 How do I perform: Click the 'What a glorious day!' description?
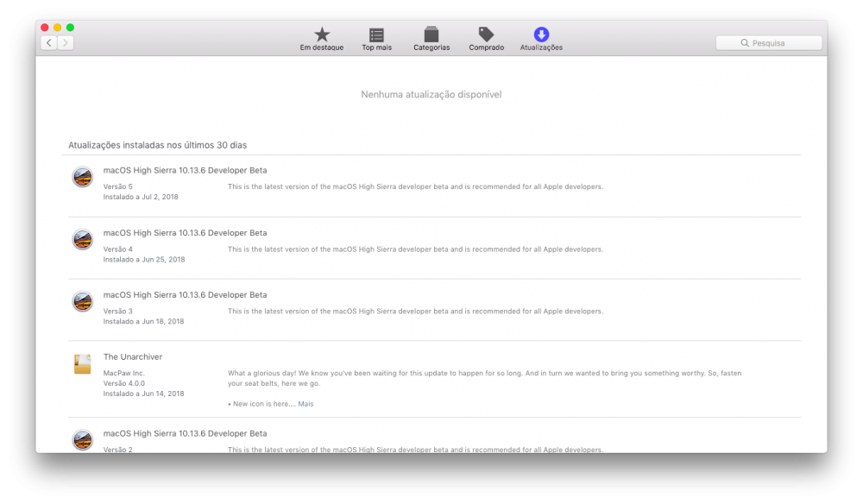485,379
